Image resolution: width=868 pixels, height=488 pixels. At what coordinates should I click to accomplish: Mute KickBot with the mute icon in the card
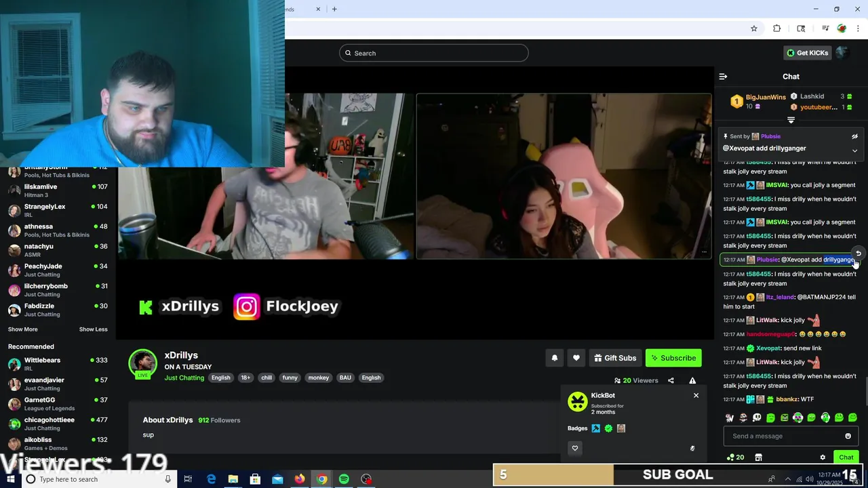pos(692,448)
